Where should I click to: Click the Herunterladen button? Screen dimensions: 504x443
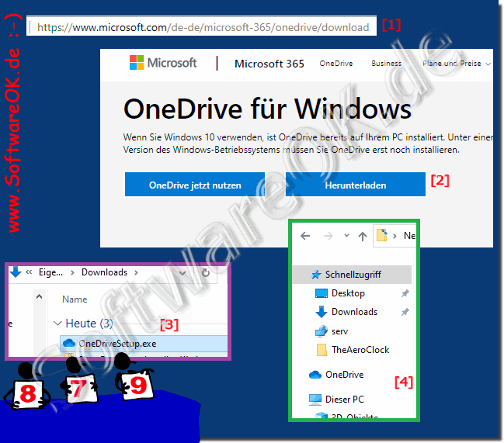pos(356,185)
